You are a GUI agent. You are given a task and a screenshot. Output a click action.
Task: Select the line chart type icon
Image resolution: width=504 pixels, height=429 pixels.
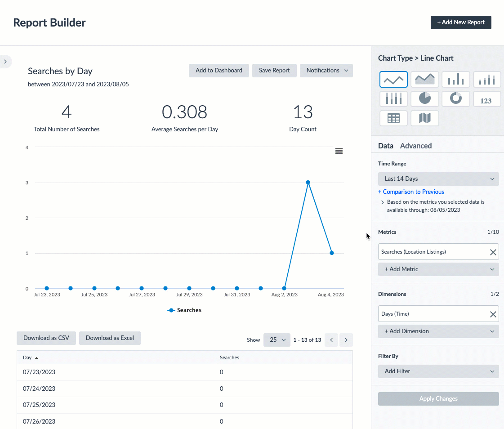pyautogui.click(x=393, y=79)
